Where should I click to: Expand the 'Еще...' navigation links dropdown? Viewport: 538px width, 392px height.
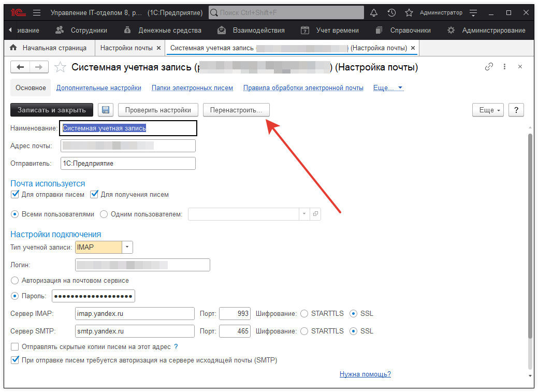click(x=388, y=88)
